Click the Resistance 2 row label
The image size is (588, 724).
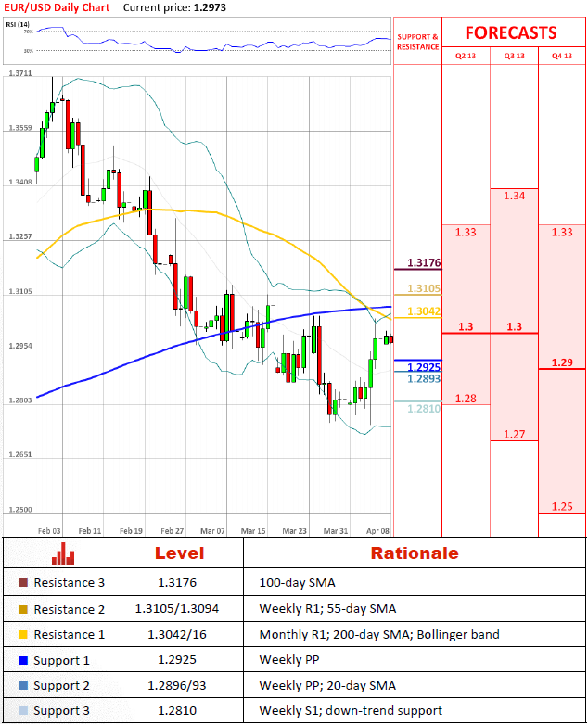pos(70,609)
